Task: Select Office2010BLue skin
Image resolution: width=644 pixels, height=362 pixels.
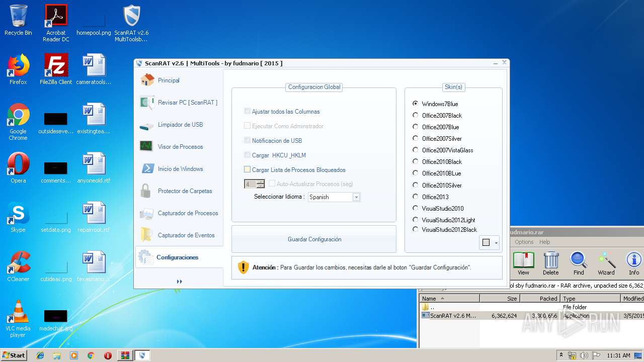Action: click(415, 173)
